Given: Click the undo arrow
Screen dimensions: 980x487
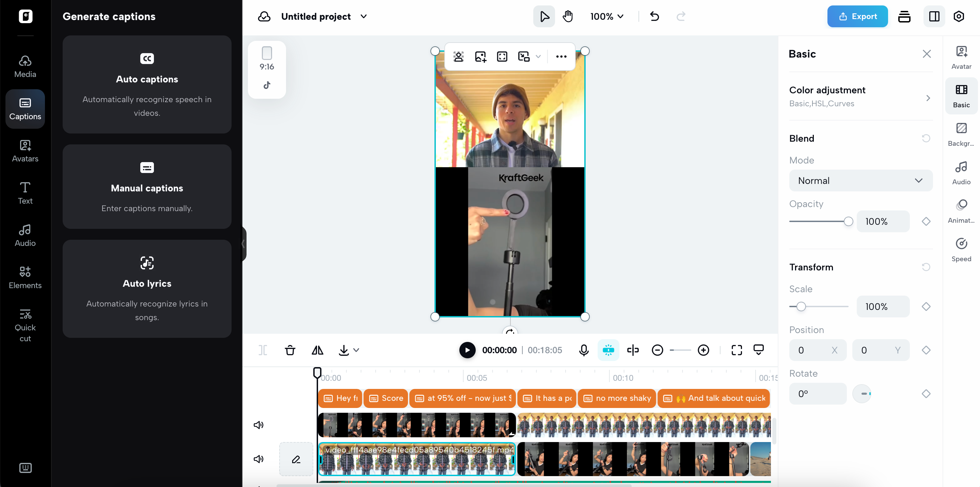Looking at the screenshot, I should [654, 16].
